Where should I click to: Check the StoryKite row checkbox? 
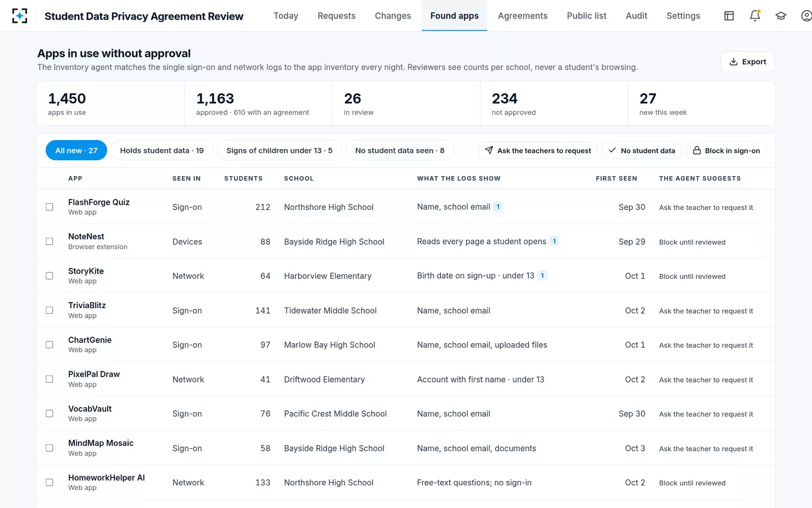(x=50, y=276)
